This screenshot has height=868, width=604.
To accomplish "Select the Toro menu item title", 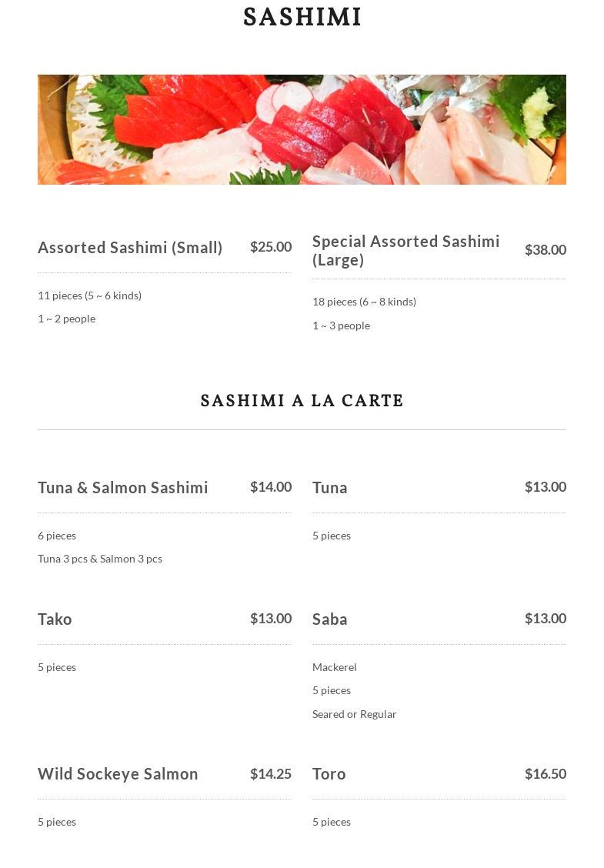I will (x=329, y=774).
